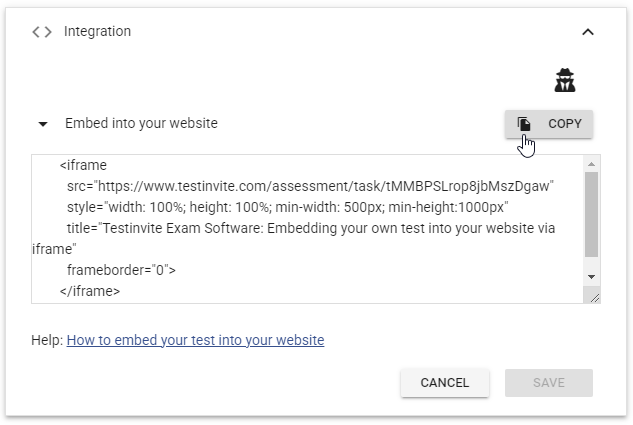Image resolution: width=633 pixels, height=425 pixels.
Task: Click the frameborder="0" line in code
Action: tap(122, 270)
